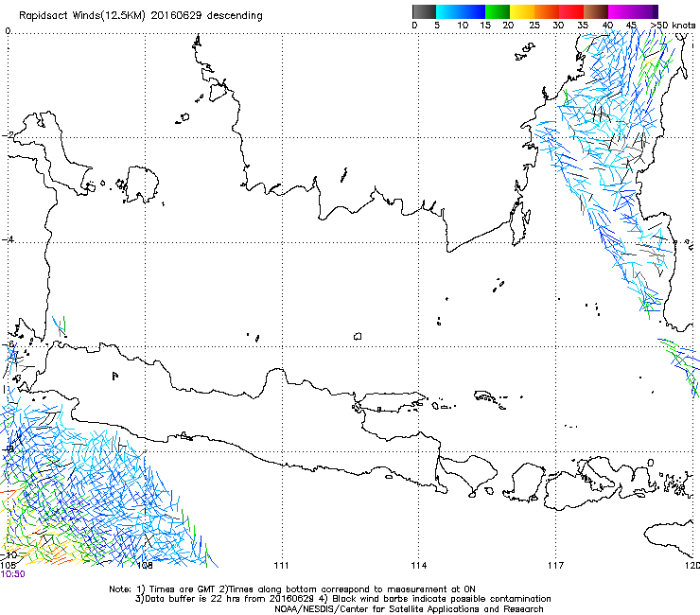Click the '25' label under the color scale
Viewport: 700px width, 615px height.
[534, 26]
